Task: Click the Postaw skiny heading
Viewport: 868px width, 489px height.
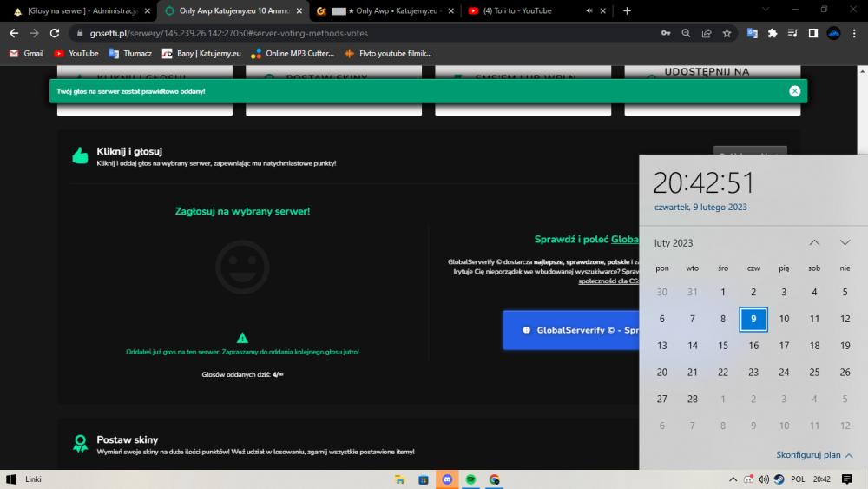Action: pos(128,439)
